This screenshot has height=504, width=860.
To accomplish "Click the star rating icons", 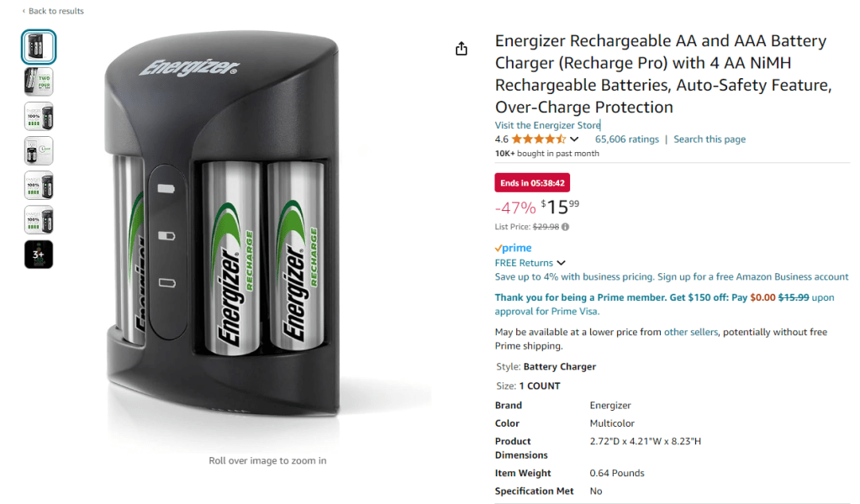I will click(539, 139).
